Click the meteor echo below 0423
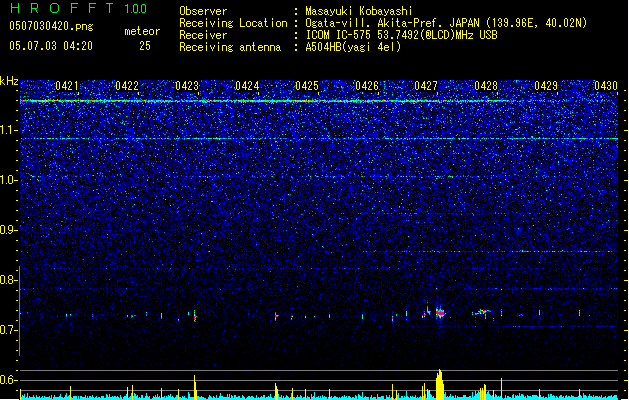 pos(195,316)
